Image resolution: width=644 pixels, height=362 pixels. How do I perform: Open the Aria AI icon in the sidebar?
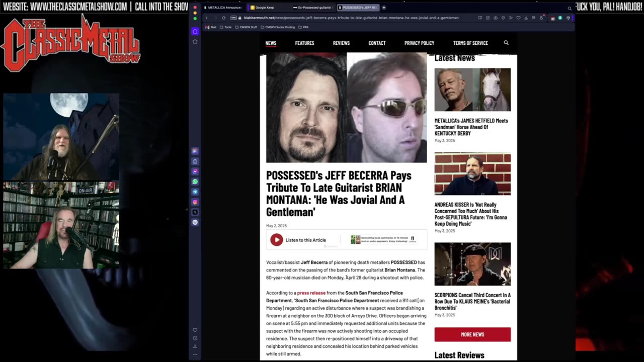[x=195, y=151]
